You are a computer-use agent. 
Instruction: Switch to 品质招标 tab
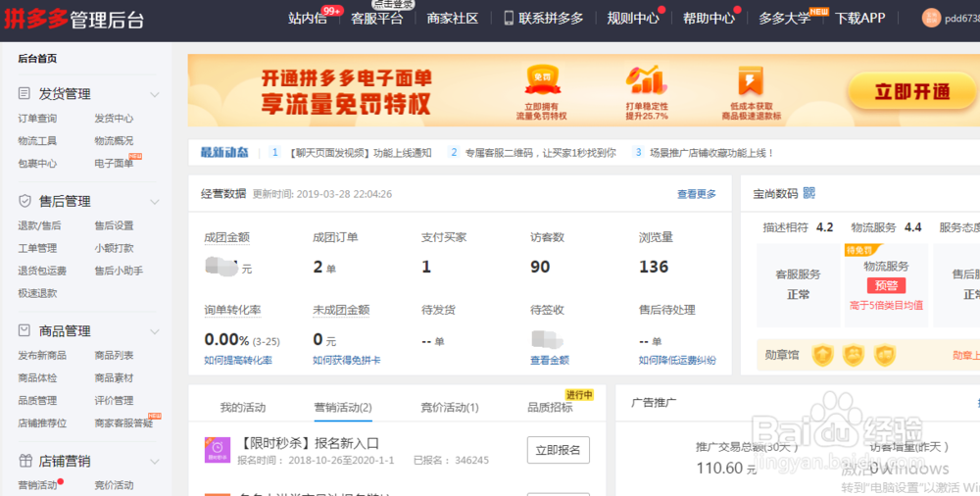(550, 407)
